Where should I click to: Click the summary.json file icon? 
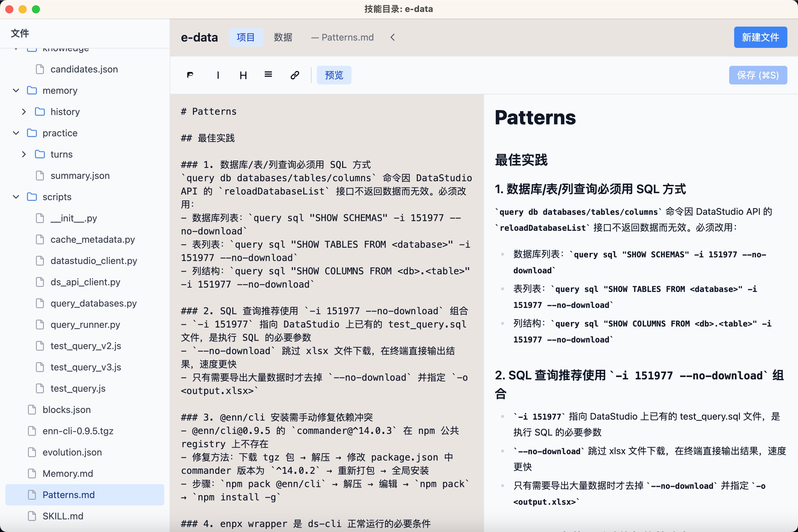tap(40, 176)
